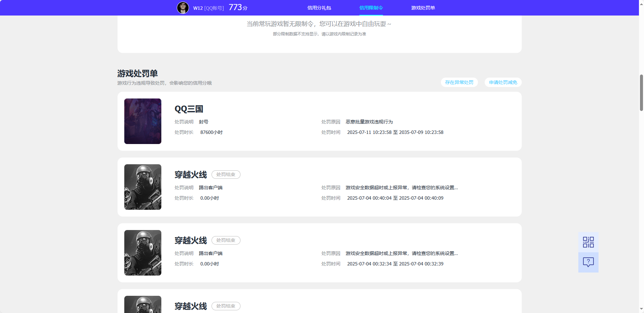Image resolution: width=644 pixels, height=313 pixels.
Task: Click the 恶意批量游戏违规行为 reason text
Action: tap(369, 122)
